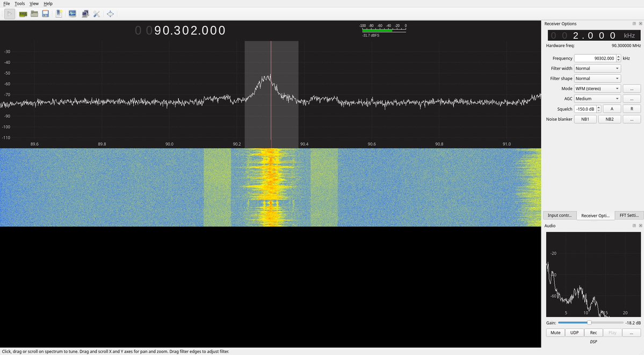The image size is (644, 355).
Task: Switch to the Input controls tab
Action: click(x=559, y=215)
